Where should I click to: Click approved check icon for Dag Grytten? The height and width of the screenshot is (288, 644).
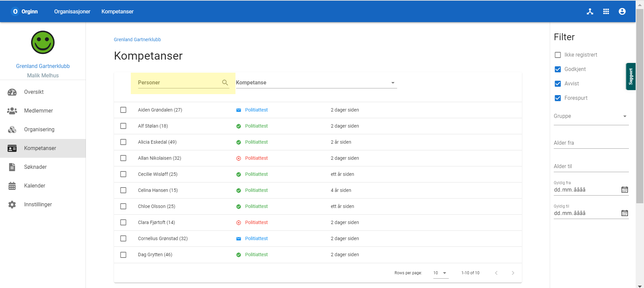click(x=238, y=255)
